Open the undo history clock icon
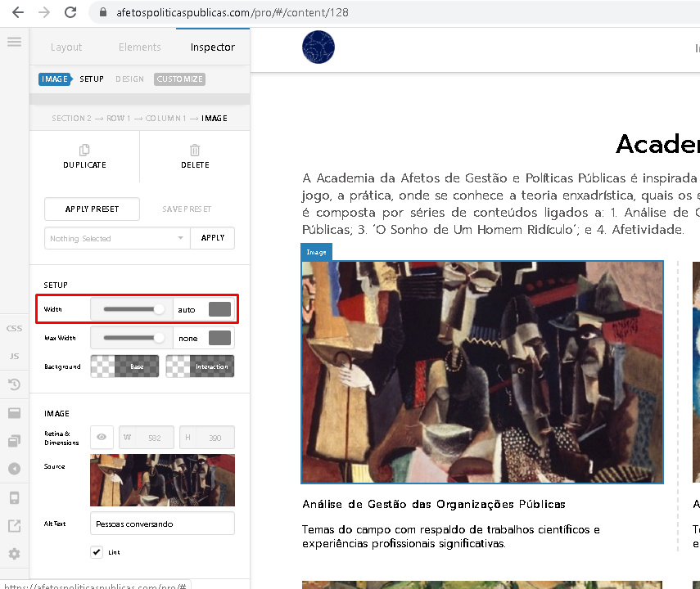 click(14, 384)
